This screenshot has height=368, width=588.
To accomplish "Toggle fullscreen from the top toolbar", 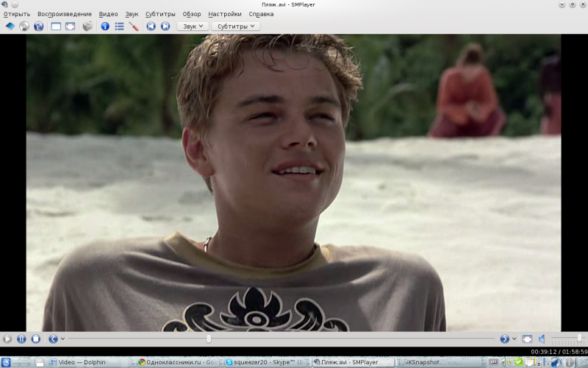I will (x=70, y=26).
